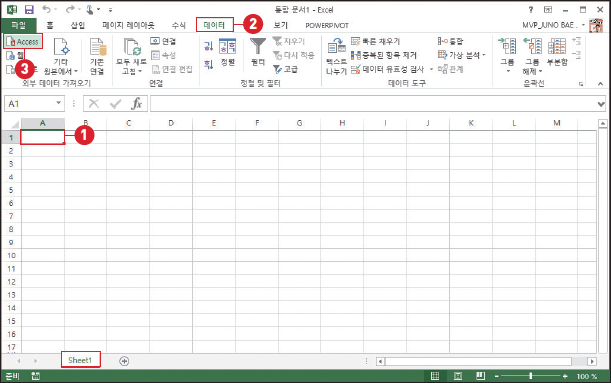Switch to Normal view icon
Viewport: 611px width, 383px height.
(435, 376)
